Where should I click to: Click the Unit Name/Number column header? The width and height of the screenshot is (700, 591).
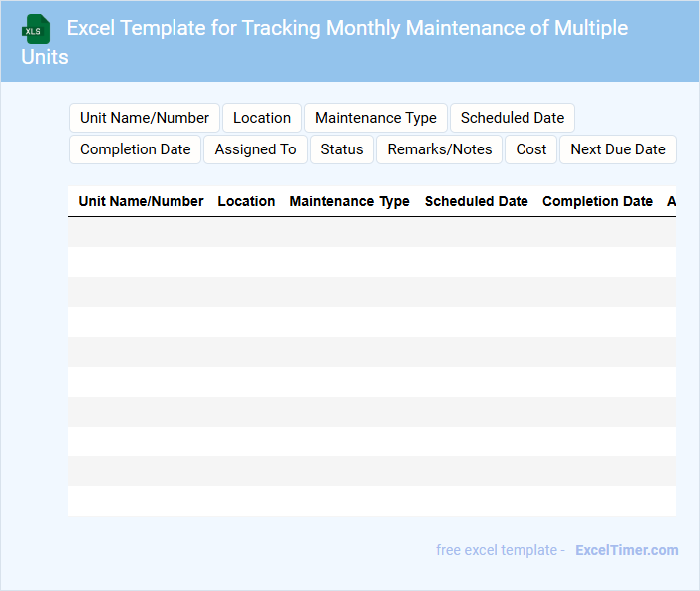coord(142,201)
